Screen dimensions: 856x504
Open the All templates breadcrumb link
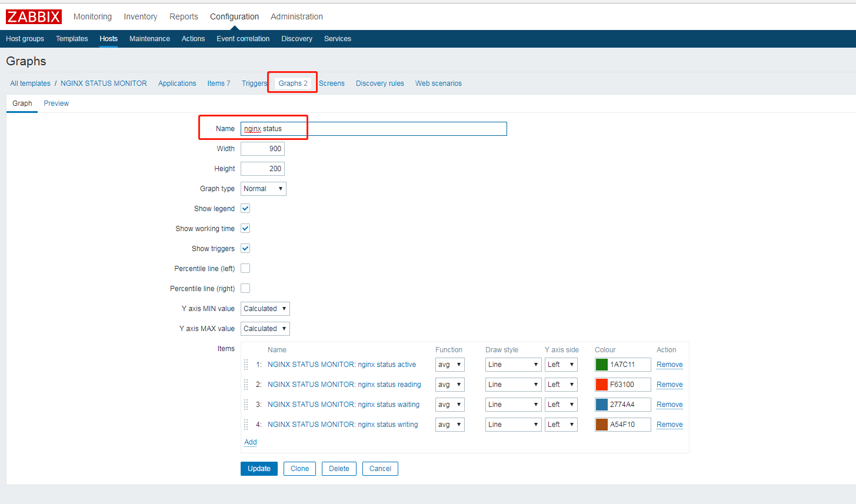30,84
